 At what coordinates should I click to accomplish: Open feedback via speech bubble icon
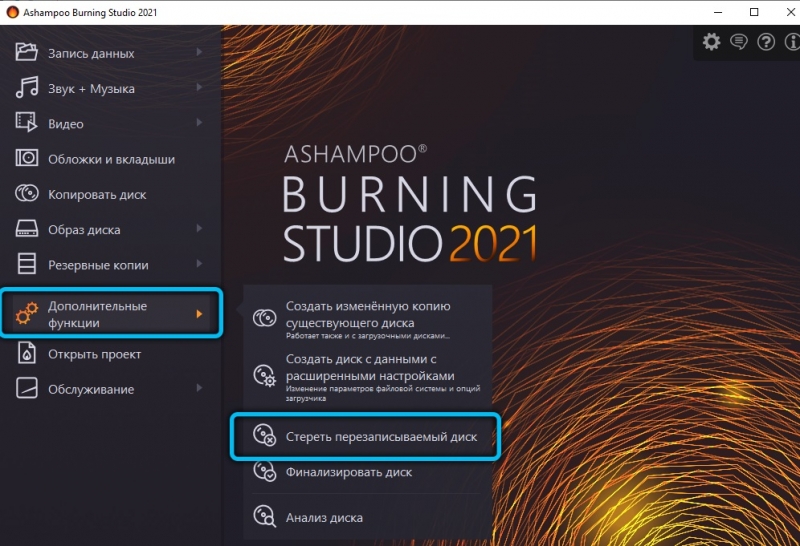[739, 41]
